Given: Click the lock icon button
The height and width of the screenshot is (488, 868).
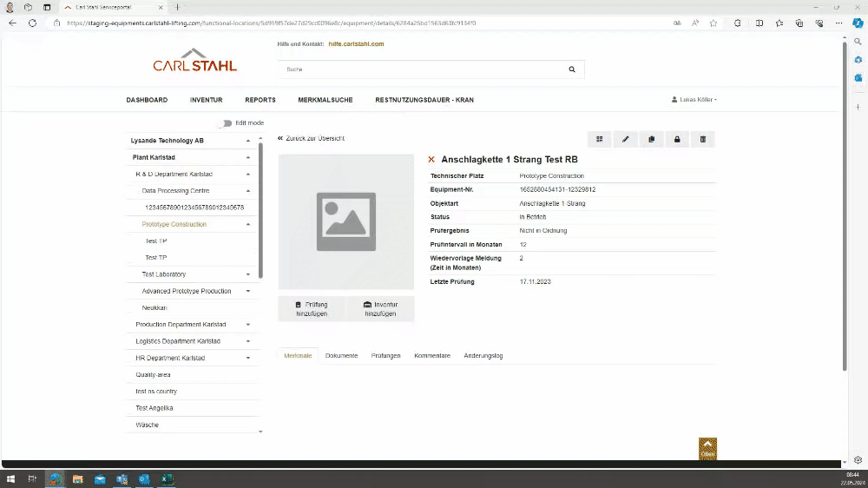Looking at the screenshot, I should (x=677, y=139).
